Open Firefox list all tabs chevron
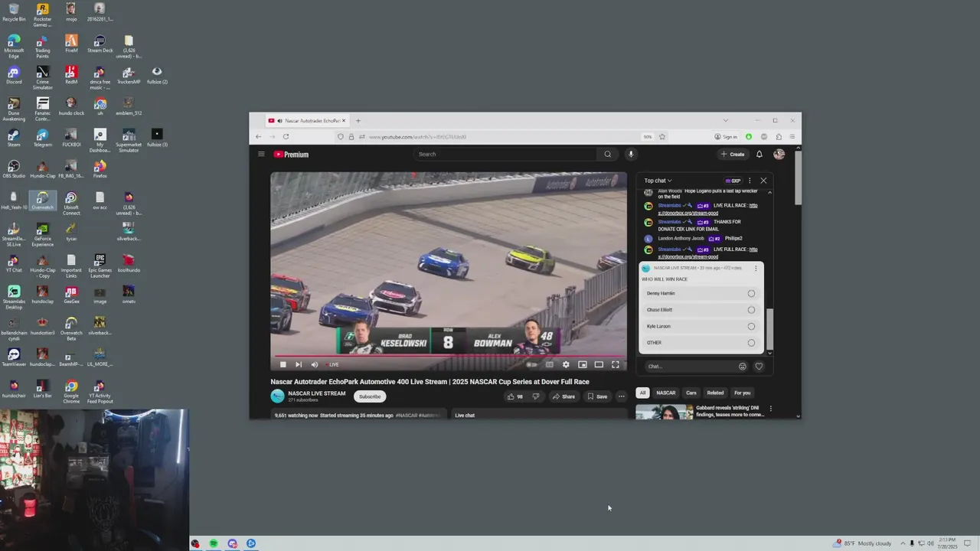 725,120
